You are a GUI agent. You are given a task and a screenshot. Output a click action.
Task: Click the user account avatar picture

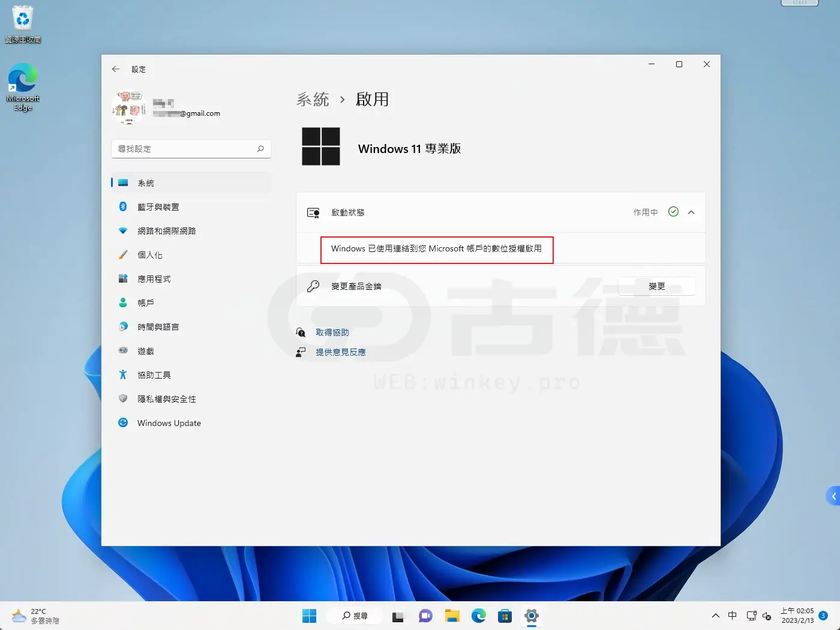pos(128,107)
